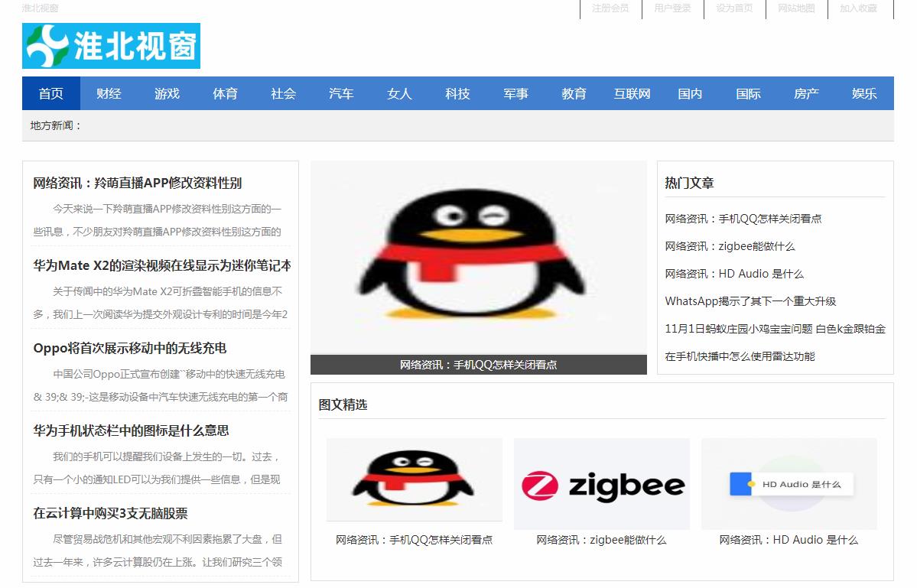Screen dimensions: 917x588
Task: Open headline Oppo将首次展示移动中的无线充电
Action: click(x=130, y=349)
